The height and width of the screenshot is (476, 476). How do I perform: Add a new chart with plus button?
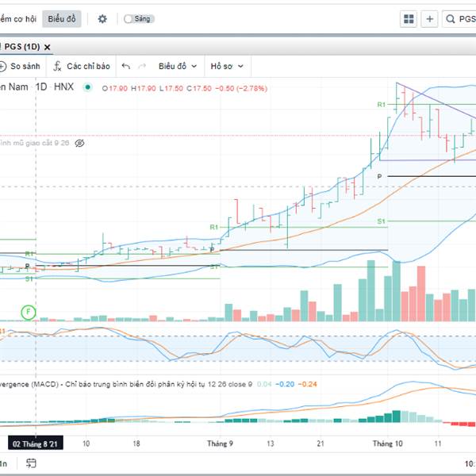point(429,19)
